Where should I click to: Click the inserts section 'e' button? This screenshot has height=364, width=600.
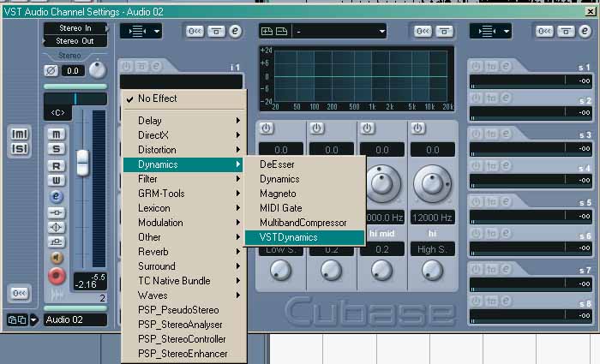tap(236, 32)
